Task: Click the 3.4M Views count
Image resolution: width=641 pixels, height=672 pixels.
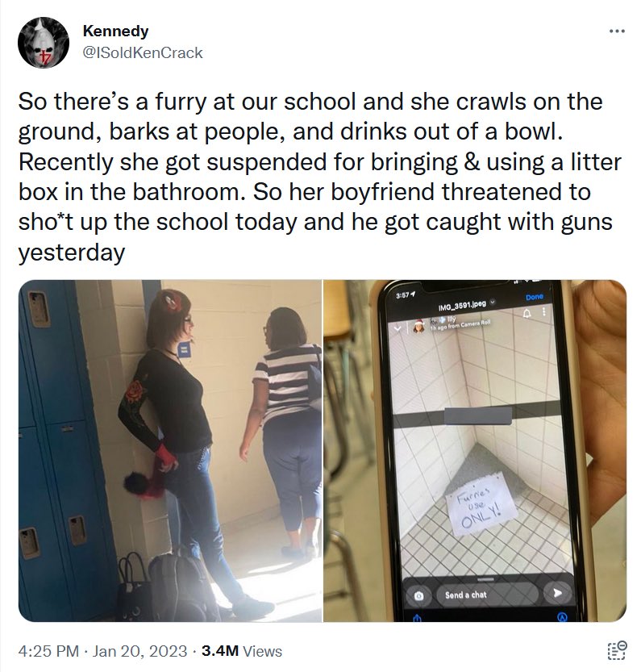Action: 242,651
